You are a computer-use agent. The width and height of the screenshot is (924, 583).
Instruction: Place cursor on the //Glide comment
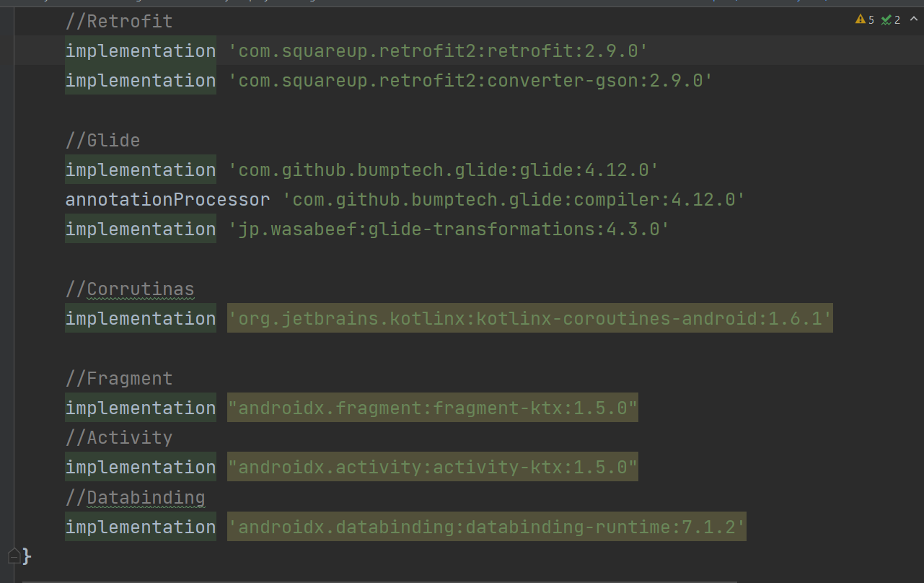(102, 141)
